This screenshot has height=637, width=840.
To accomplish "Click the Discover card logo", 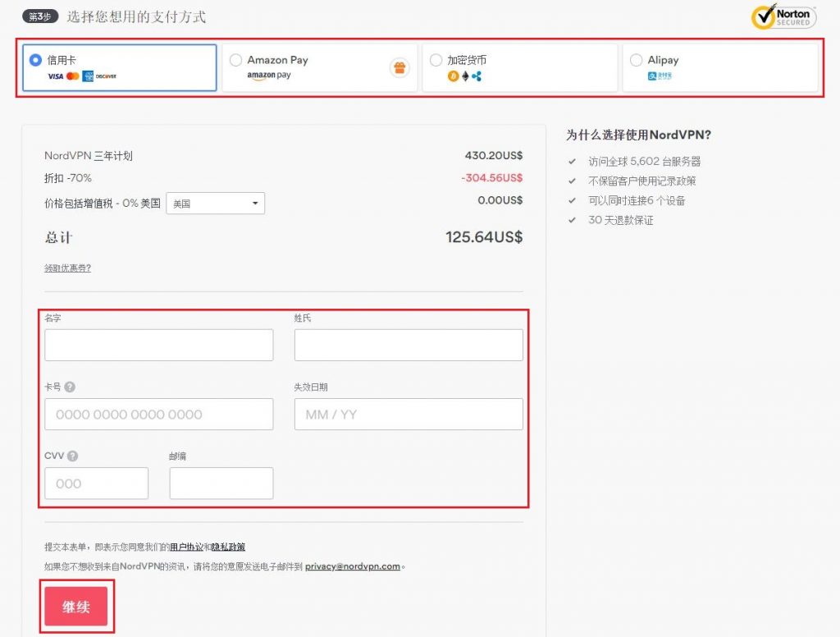I will [106, 76].
